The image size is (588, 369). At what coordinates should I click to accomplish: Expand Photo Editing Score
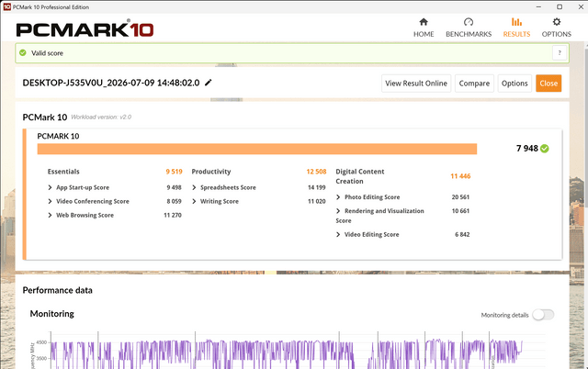click(x=338, y=197)
